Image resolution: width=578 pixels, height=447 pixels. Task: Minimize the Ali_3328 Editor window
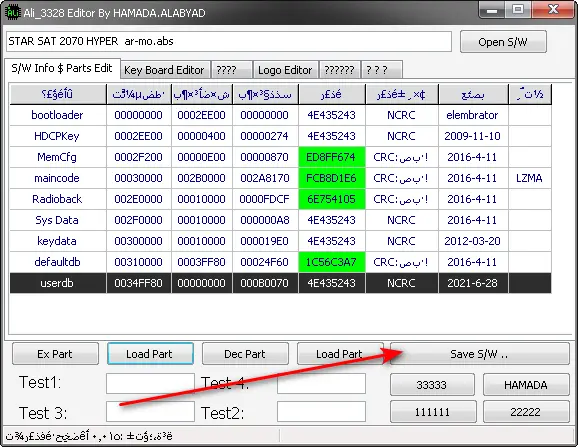click(x=492, y=10)
